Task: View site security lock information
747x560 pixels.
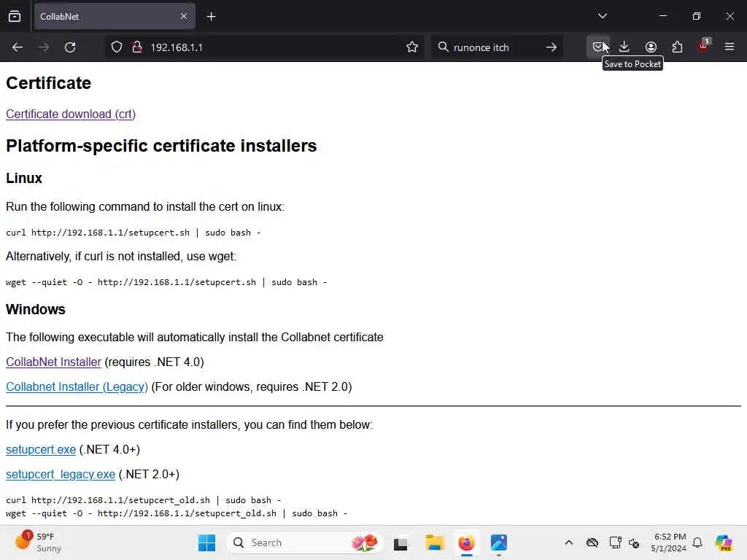Action: 137,47
